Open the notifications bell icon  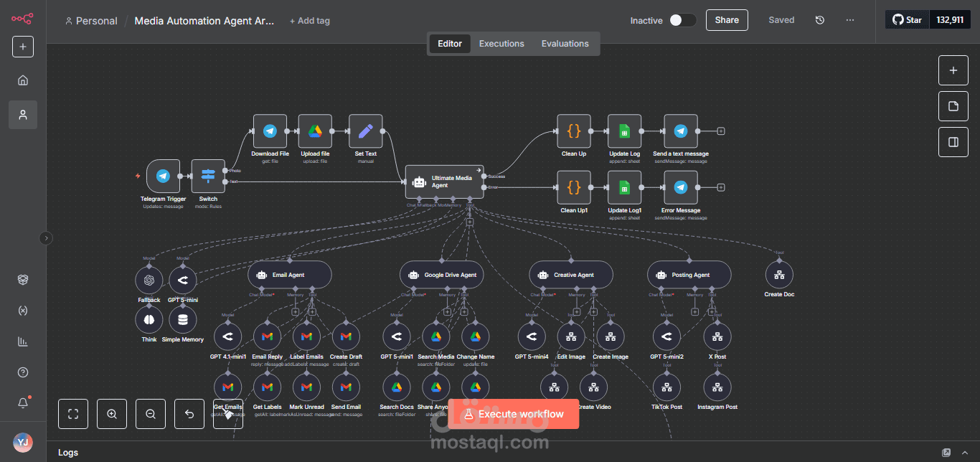click(23, 403)
